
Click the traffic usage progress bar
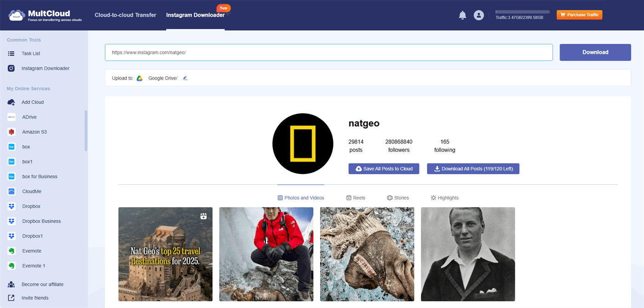[x=523, y=11]
